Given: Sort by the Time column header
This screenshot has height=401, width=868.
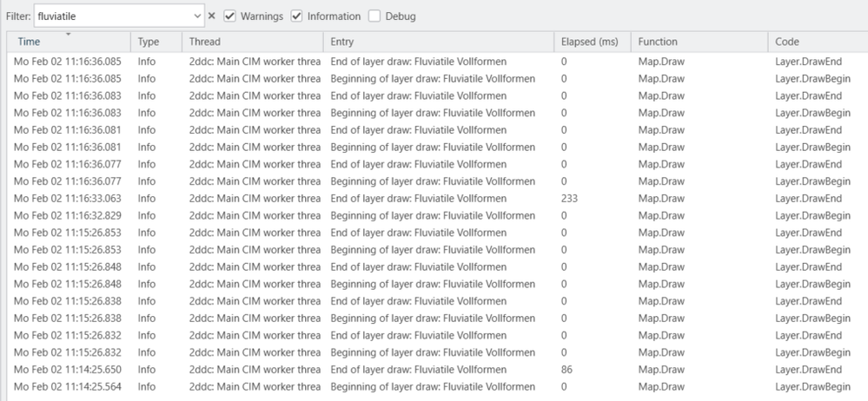Looking at the screenshot, I should 69,42.
